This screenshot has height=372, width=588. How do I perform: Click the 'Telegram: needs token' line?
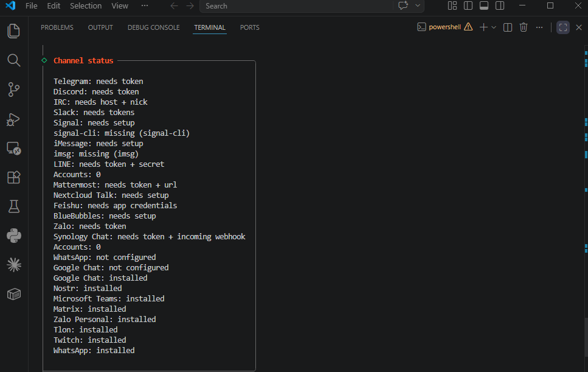point(99,81)
